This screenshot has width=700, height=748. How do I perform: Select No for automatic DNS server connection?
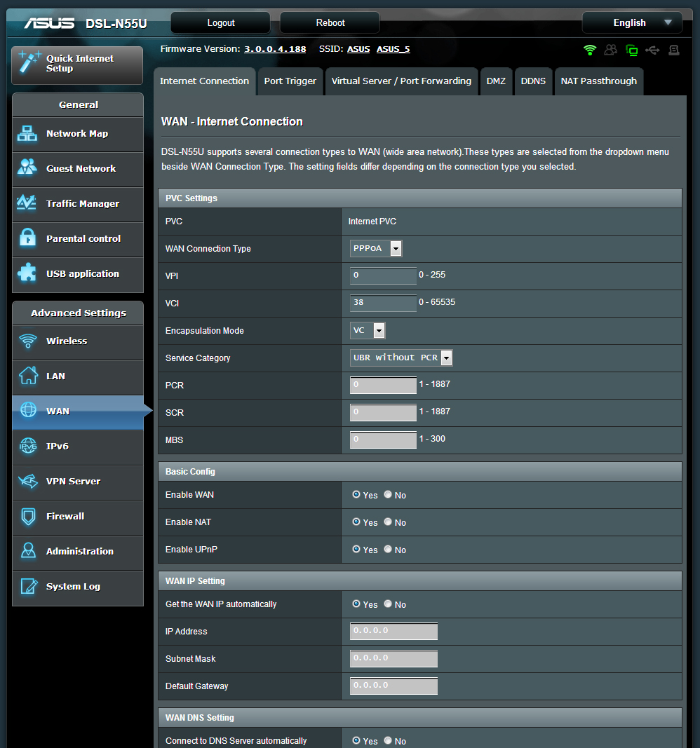click(388, 740)
